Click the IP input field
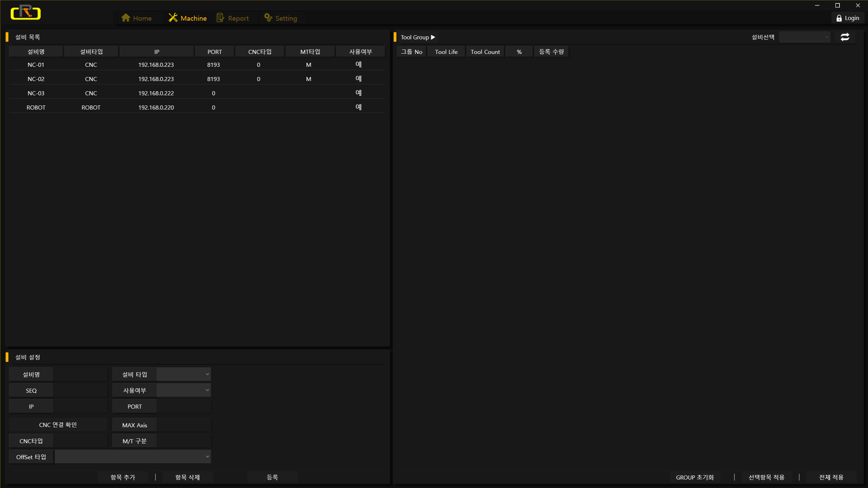 80,407
